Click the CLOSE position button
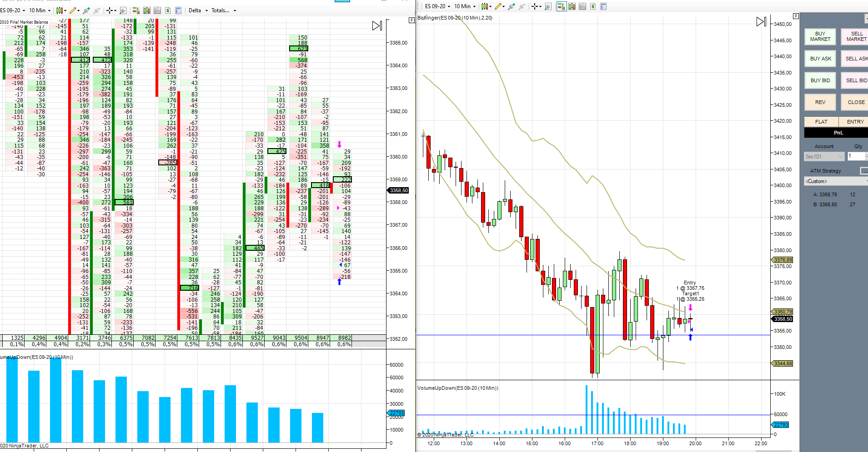Screen dimensions: 868x452 pos(856,102)
